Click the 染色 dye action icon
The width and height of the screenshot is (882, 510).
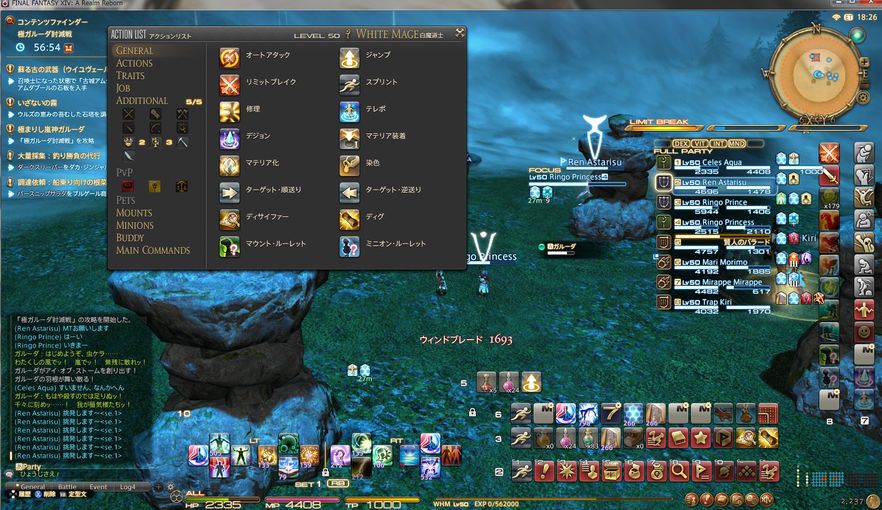point(349,165)
